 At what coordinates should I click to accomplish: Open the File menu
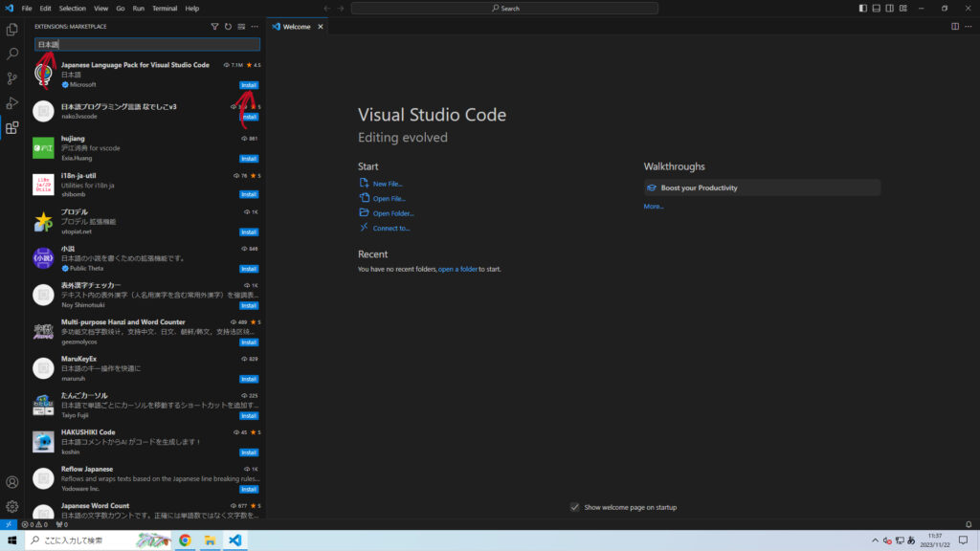27,8
